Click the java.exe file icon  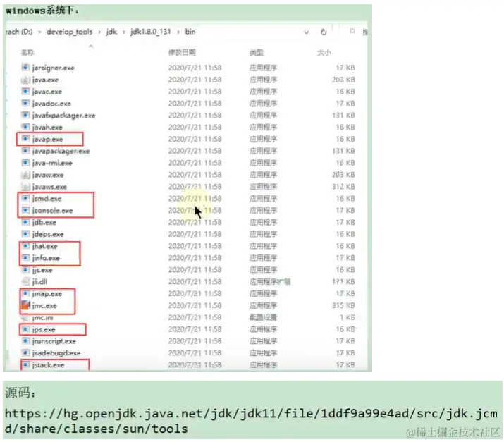[x=25, y=80]
